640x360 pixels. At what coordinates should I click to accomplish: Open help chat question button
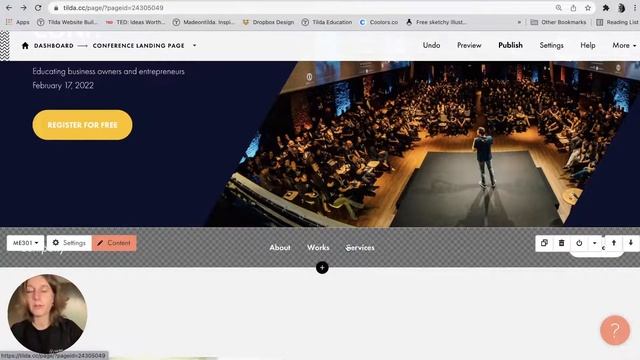coord(615,330)
